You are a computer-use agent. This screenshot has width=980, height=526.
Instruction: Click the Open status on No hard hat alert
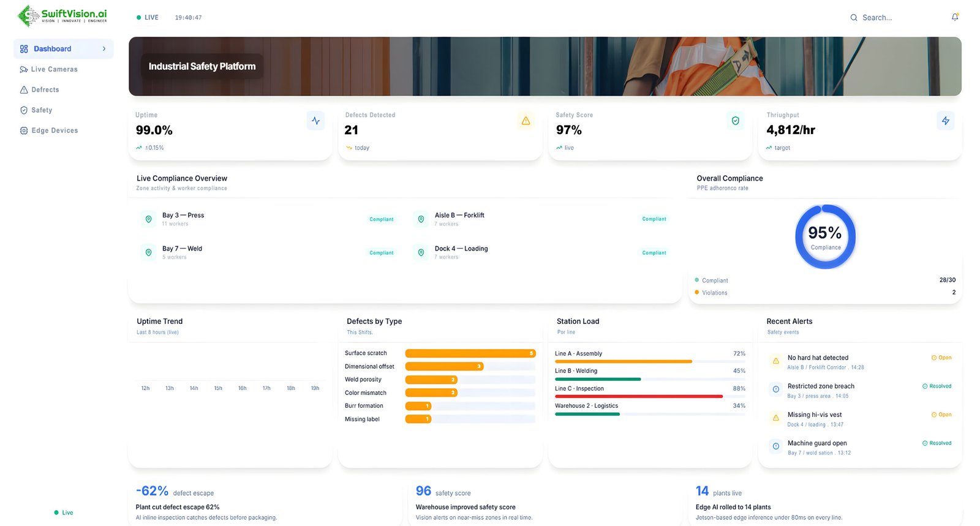click(x=941, y=358)
